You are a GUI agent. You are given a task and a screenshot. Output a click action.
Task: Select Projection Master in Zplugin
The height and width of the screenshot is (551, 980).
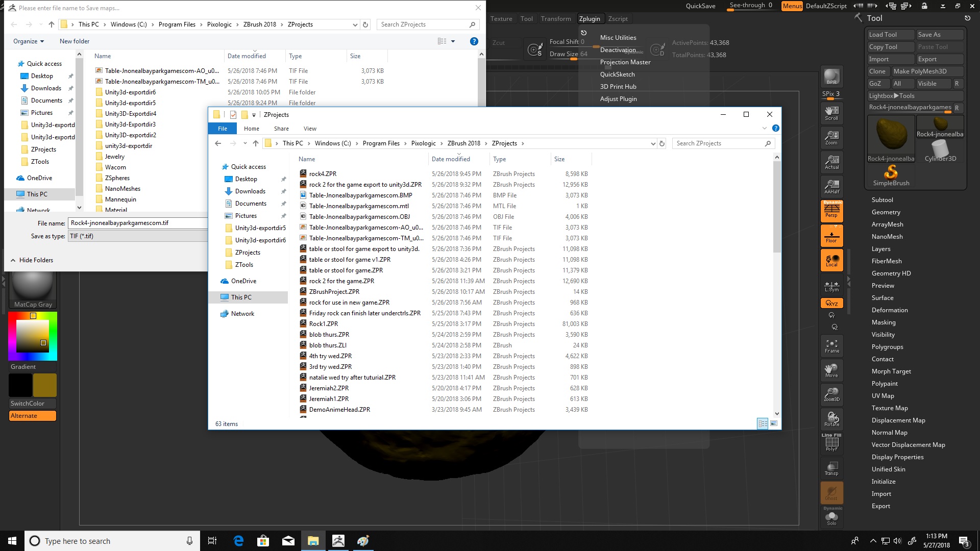(625, 62)
